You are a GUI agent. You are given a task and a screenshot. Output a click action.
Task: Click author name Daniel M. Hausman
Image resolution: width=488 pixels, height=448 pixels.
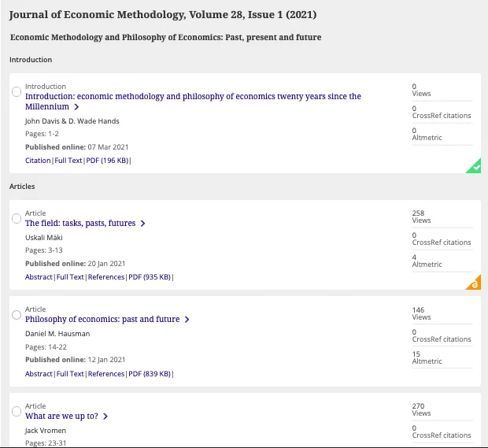57,334
